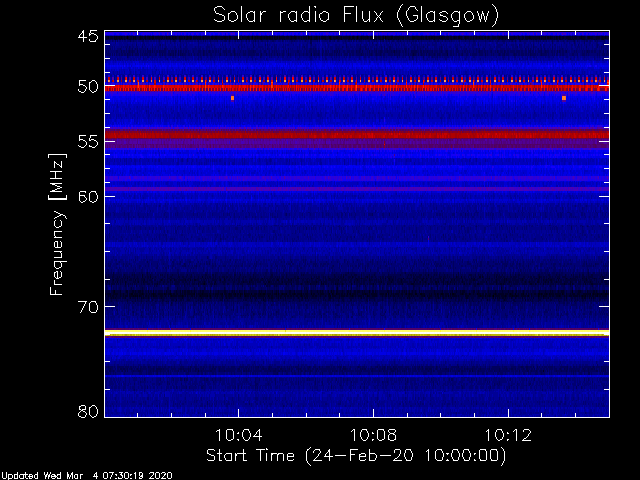The width and height of the screenshot is (640, 480).
Task: Click the 80 MHz frequency axis label
Action: pyautogui.click(x=88, y=411)
